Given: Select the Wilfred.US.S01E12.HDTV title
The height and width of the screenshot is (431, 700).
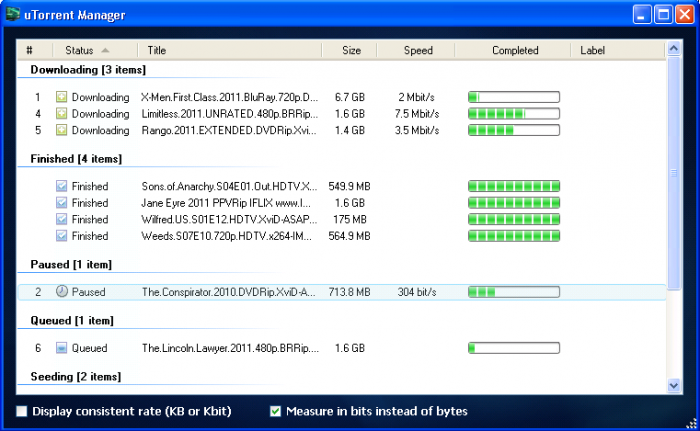Looking at the screenshot, I should 229,219.
